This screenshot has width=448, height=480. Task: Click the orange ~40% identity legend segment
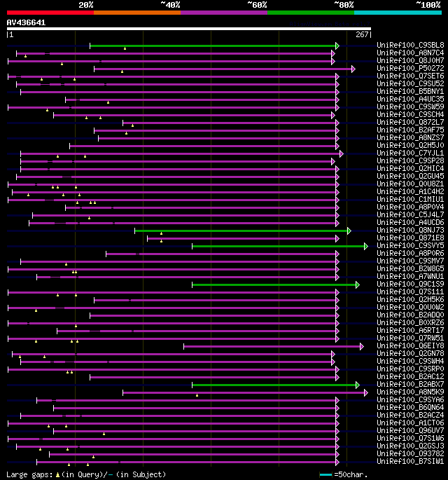[137, 13]
